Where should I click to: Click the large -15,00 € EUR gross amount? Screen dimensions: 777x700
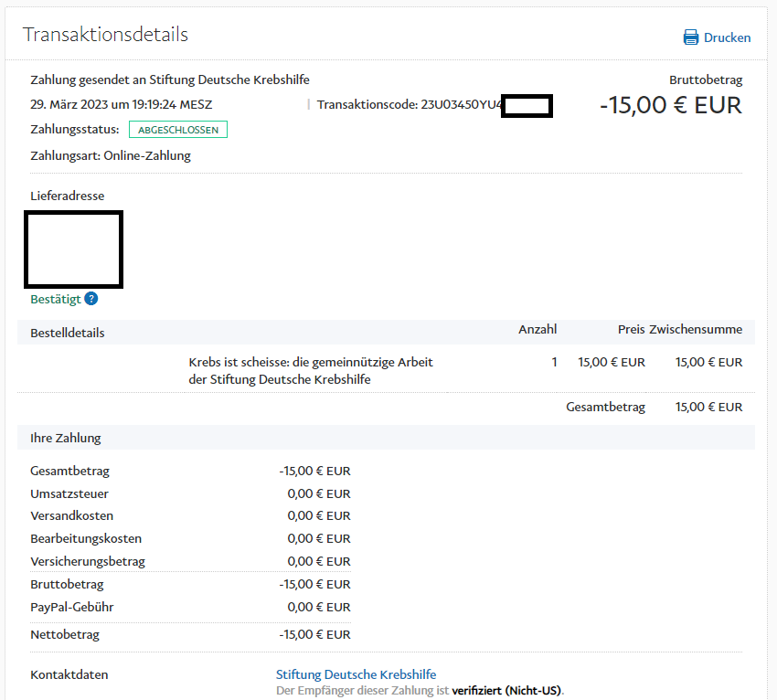(x=670, y=105)
